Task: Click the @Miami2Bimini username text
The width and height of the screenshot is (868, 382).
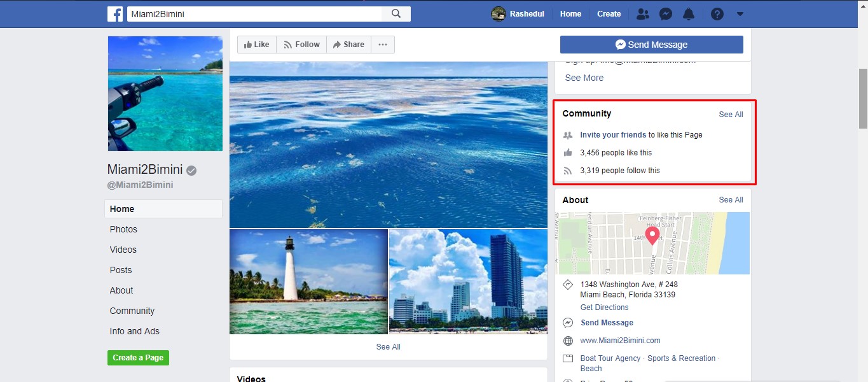Action: point(140,185)
